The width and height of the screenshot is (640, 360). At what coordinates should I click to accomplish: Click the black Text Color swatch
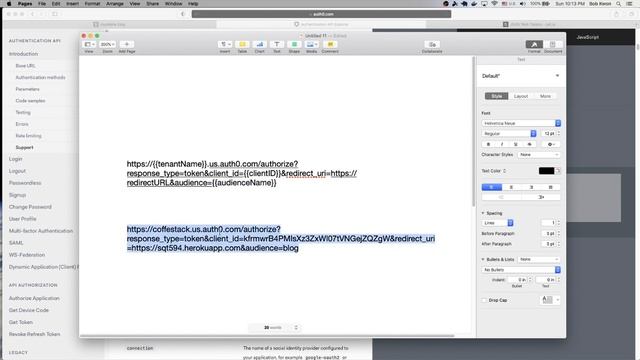[x=547, y=171]
